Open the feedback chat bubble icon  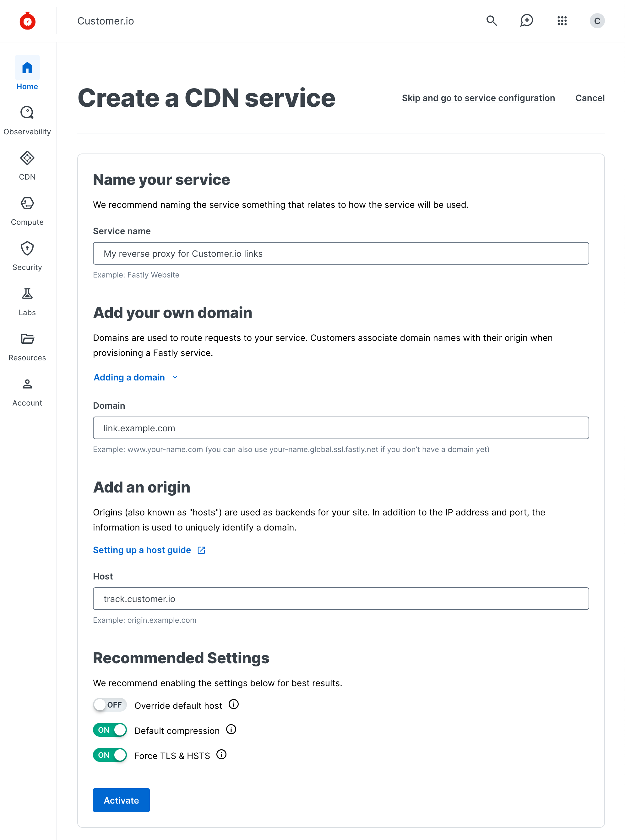coord(526,21)
